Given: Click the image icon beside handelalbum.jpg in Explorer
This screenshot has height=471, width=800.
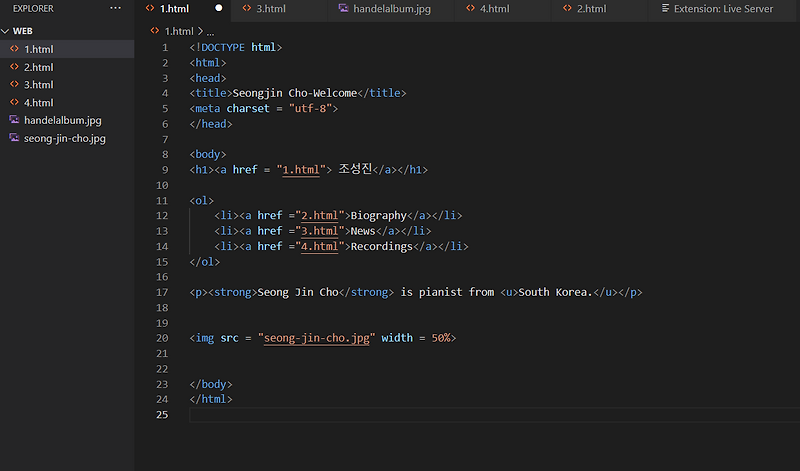Looking at the screenshot, I should click(14, 120).
